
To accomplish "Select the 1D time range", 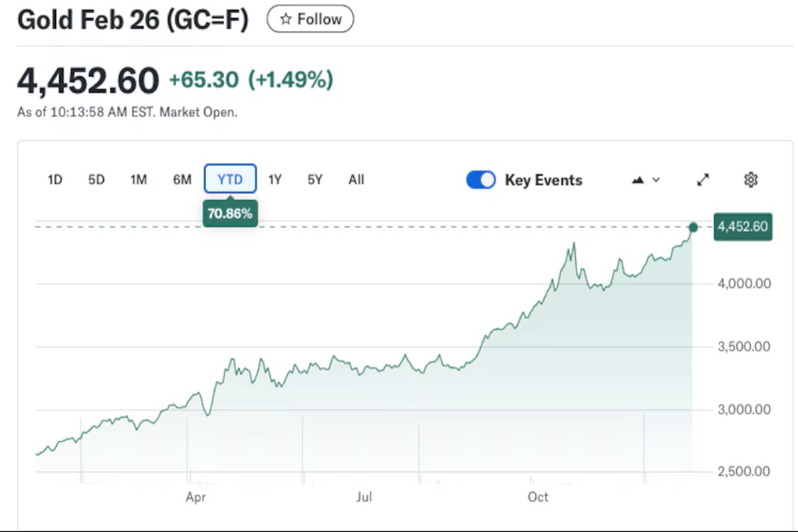I will pos(55,180).
